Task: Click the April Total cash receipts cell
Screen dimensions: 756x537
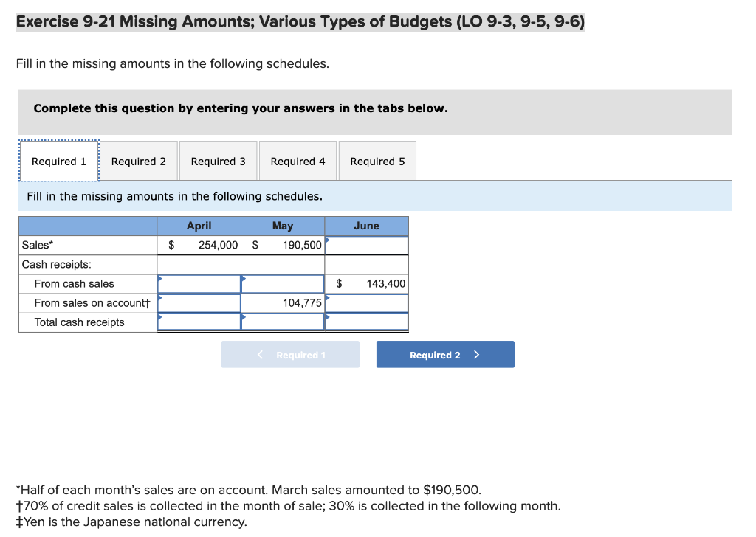Action: (198, 322)
